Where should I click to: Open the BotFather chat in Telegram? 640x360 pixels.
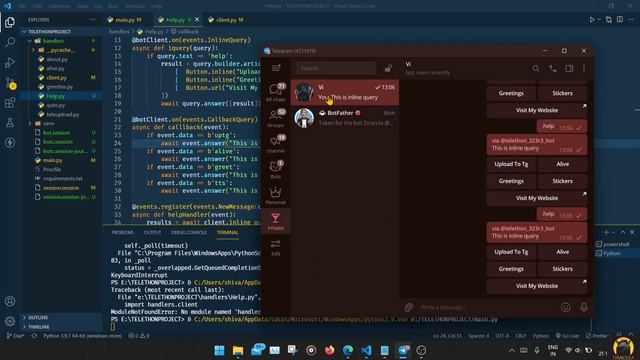[345, 118]
